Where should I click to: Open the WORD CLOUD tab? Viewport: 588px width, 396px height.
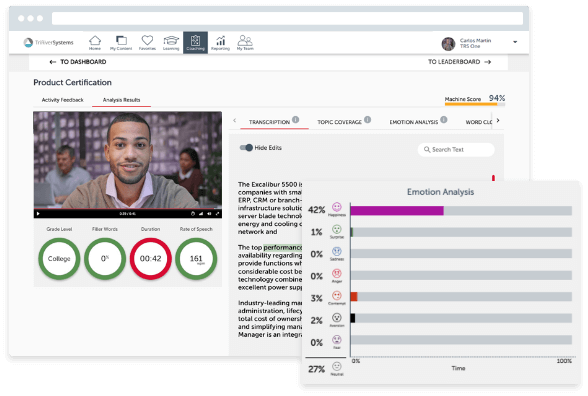[x=479, y=122]
